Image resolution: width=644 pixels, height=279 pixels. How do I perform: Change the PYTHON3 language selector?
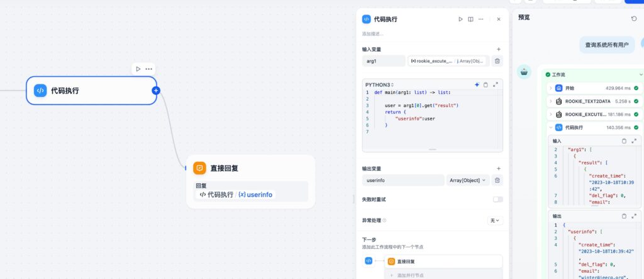[x=379, y=84]
